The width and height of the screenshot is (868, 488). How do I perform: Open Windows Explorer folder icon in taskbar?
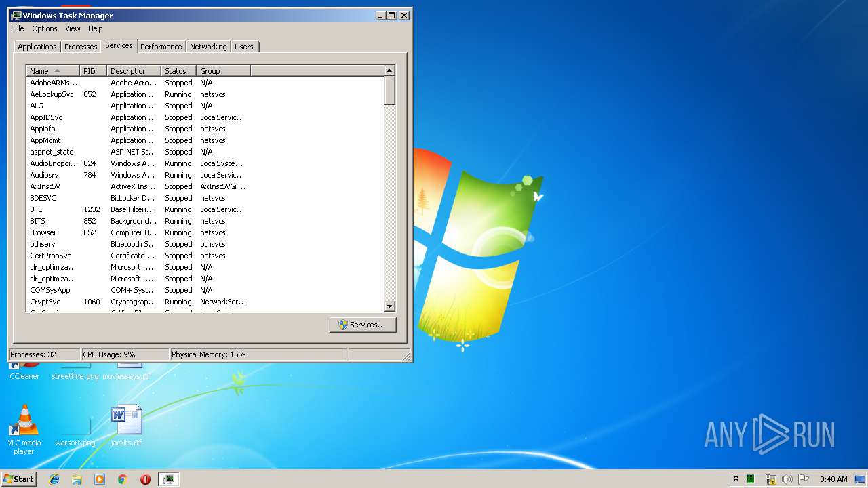77,479
